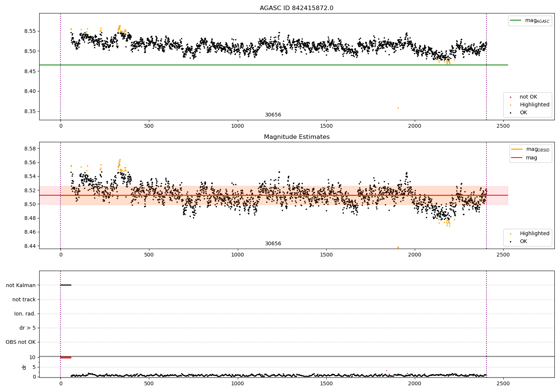Click the 'not Kalman' axis label
Viewport: 560px width, 392px height.
(x=21, y=285)
